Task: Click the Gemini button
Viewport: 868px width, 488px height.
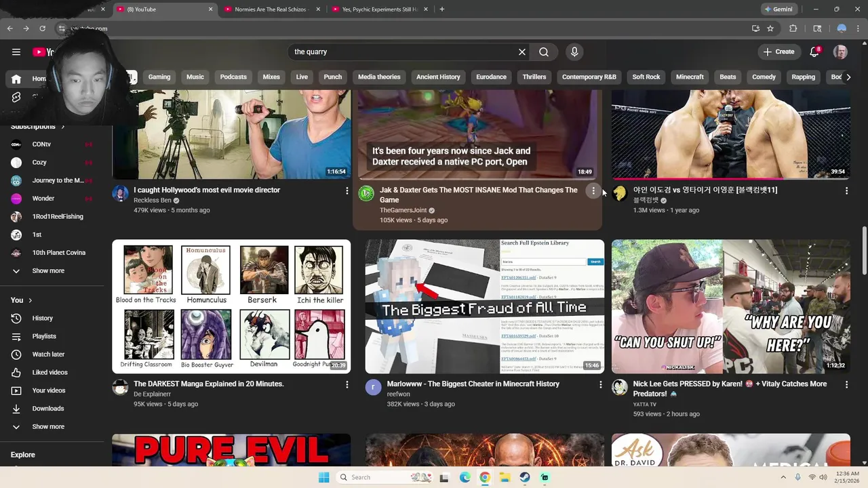Action: tap(778, 9)
